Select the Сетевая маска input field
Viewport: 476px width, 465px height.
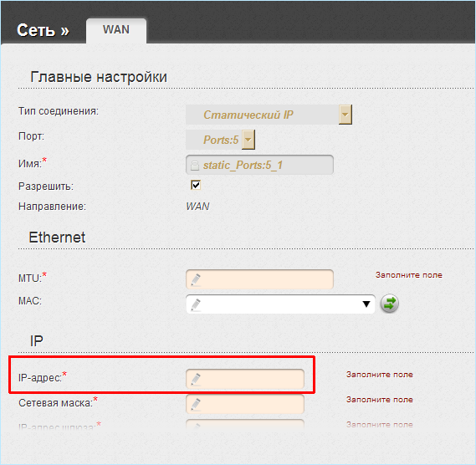click(245, 404)
